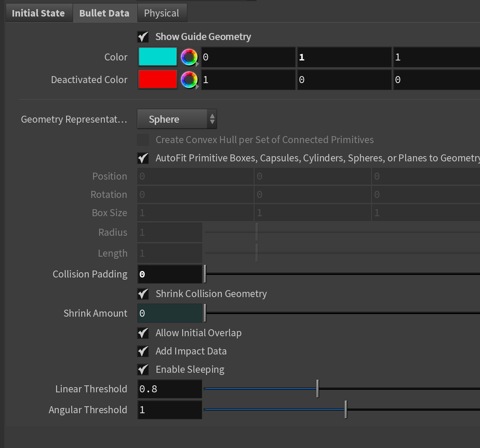Click the Angular Threshold slider handle

click(x=346, y=410)
